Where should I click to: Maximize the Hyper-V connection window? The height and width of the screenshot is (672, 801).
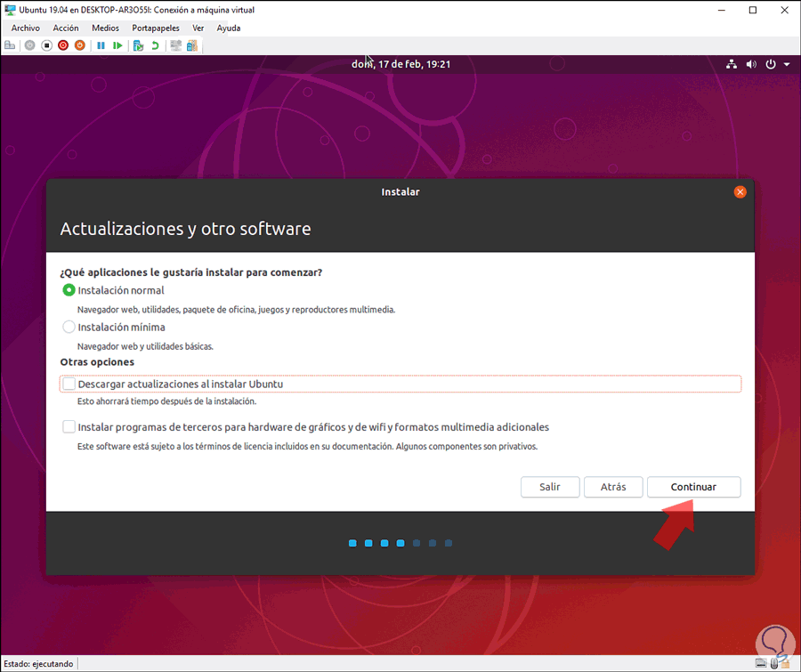click(752, 10)
